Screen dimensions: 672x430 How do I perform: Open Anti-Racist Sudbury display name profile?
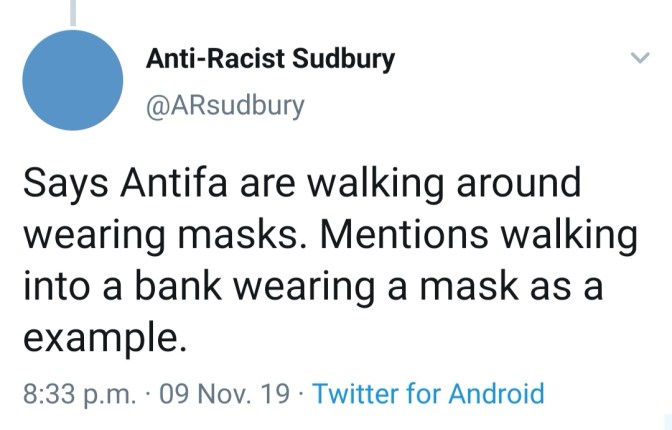[270, 59]
